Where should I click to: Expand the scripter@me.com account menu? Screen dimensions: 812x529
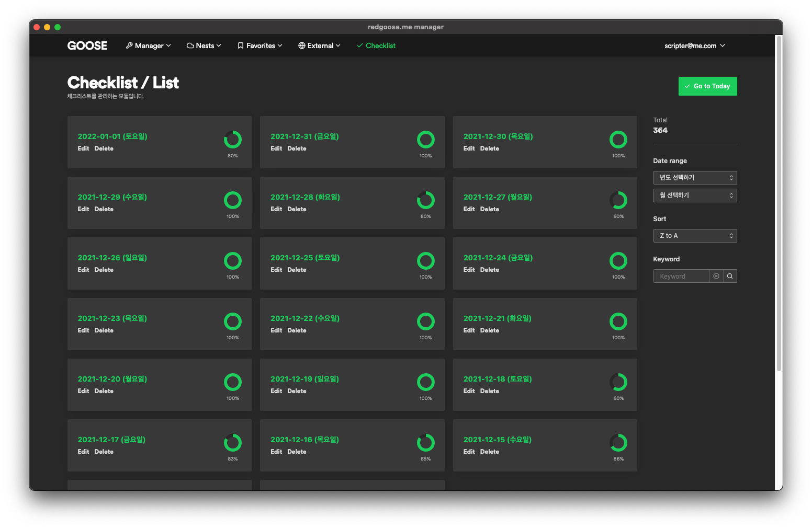click(x=695, y=46)
